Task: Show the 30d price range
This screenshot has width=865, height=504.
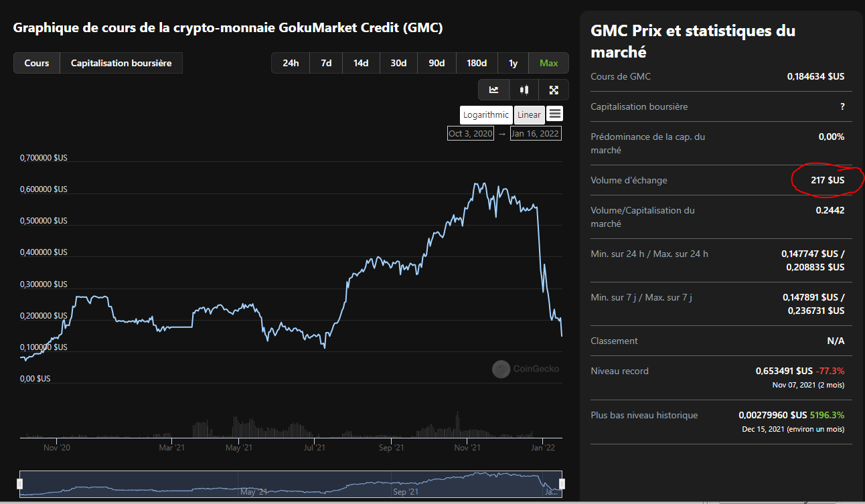Action: coord(398,63)
